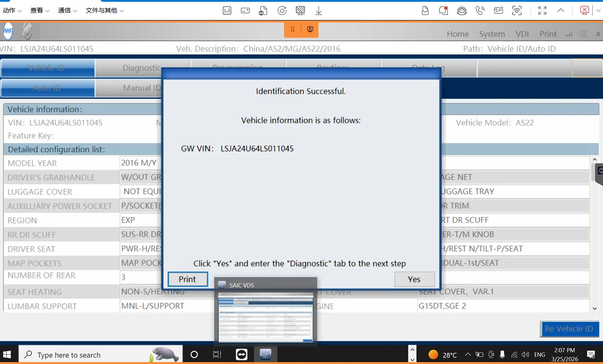Image resolution: width=603 pixels, height=364 pixels.
Task: Click Yes to confirm vehicle identification
Action: [414, 279]
